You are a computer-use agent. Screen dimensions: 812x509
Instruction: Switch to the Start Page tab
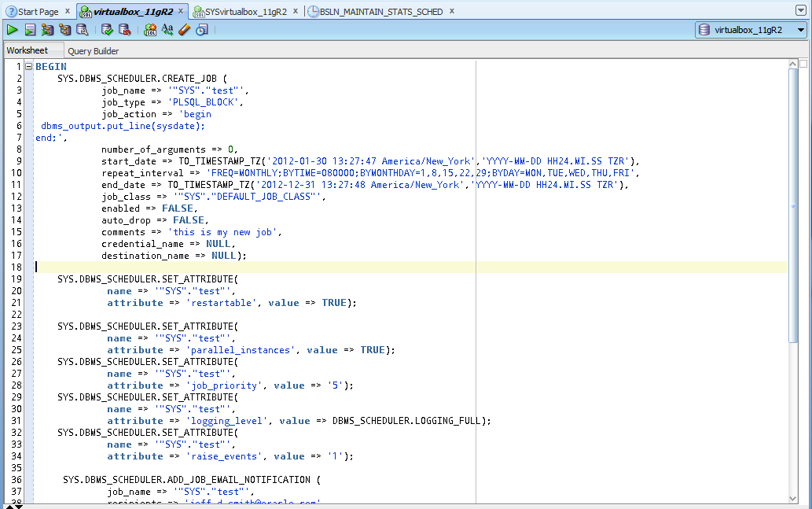click(x=38, y=11)
